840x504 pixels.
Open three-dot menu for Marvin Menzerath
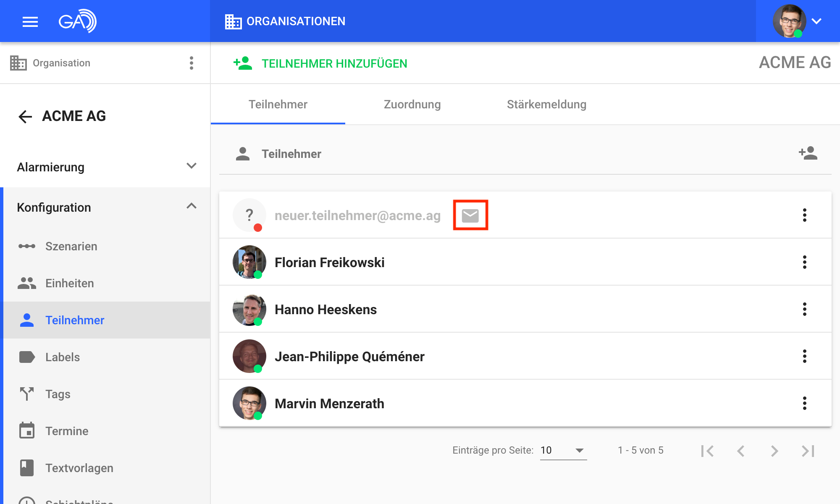tap(804, 403)
